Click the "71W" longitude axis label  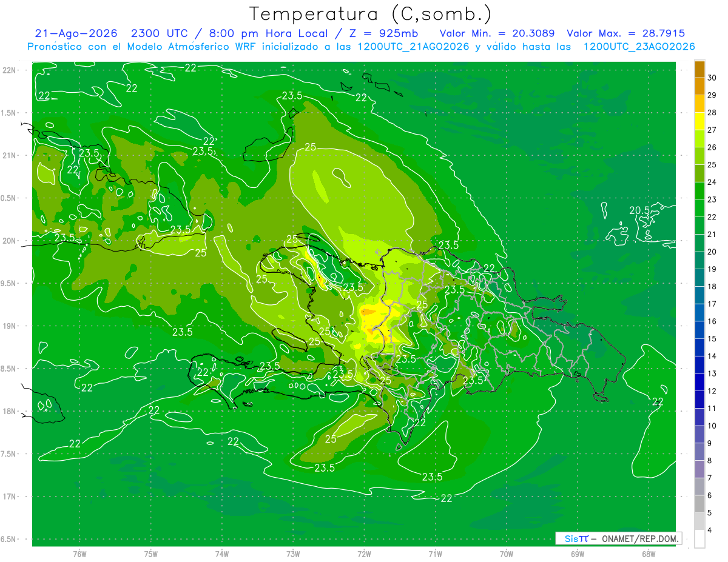pyautogui.click(x=435, y=554)
